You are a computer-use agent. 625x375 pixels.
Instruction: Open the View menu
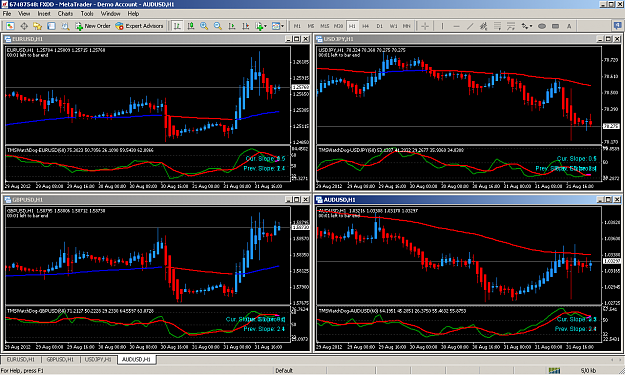pyautogui.click(x=24, y=14)
